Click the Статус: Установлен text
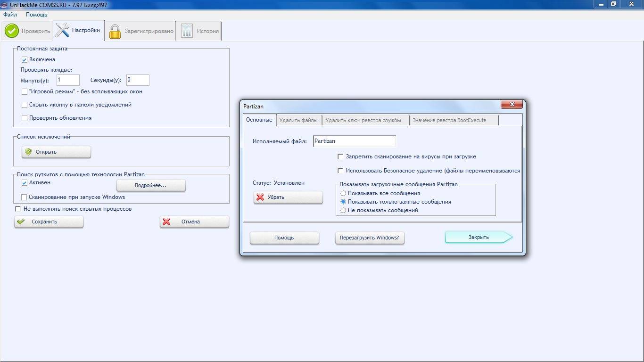644x362 pixels. coord(279,183)
